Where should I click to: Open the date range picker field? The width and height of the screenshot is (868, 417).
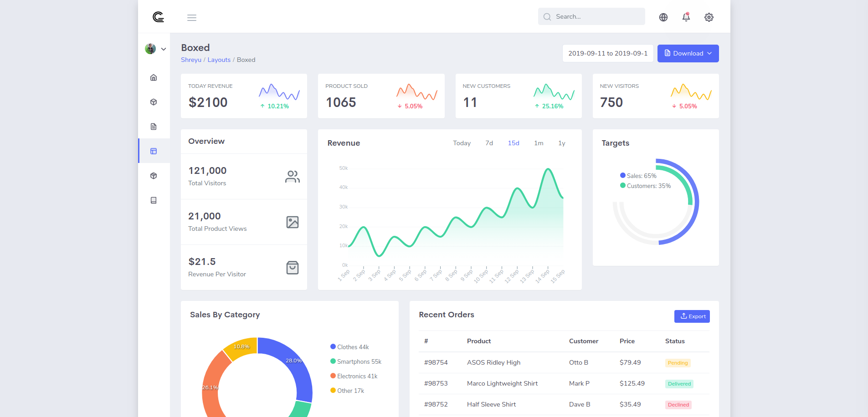(608, 53)
